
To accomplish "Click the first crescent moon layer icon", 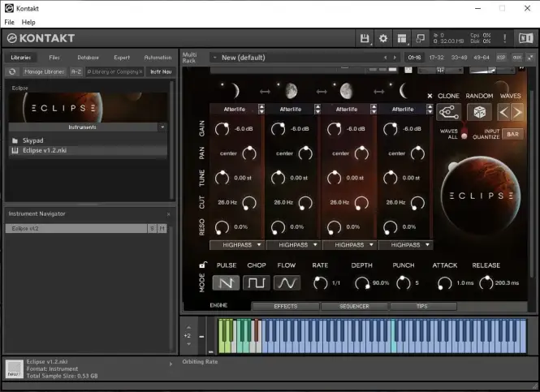I will pos(234,91).
